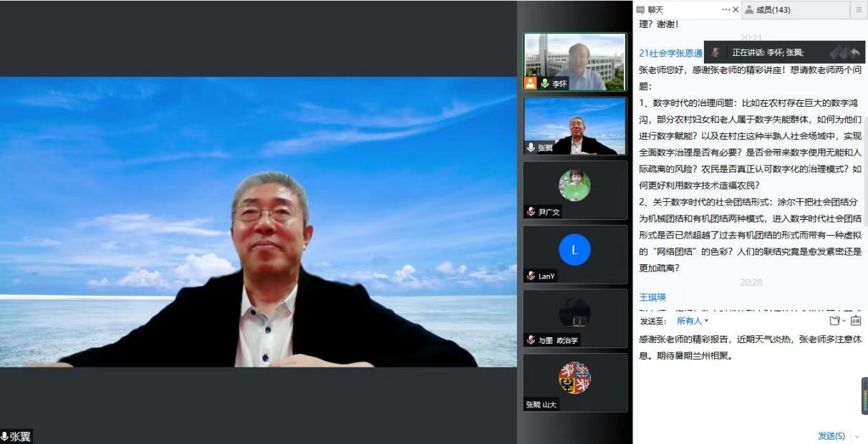Click the muted mic on 尹广文's tile
The height and width of the screenshot is (444, 868).
tap(531, 212)
